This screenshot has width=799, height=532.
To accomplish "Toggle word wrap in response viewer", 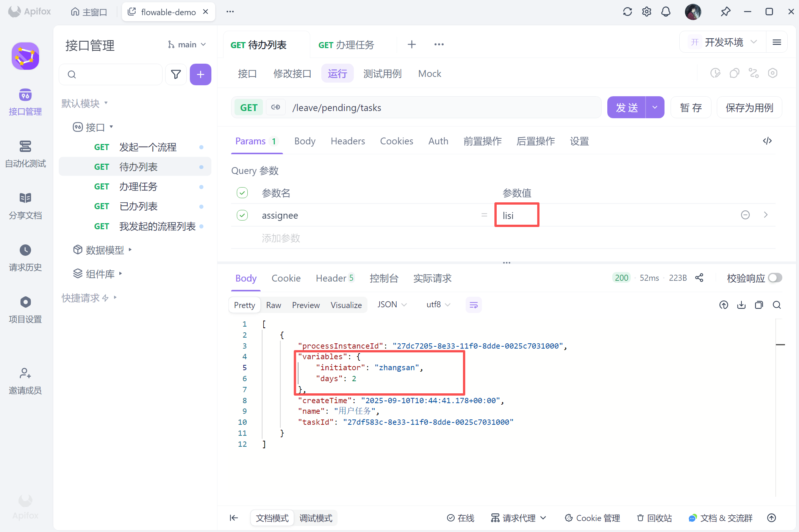I will [474, 305].
